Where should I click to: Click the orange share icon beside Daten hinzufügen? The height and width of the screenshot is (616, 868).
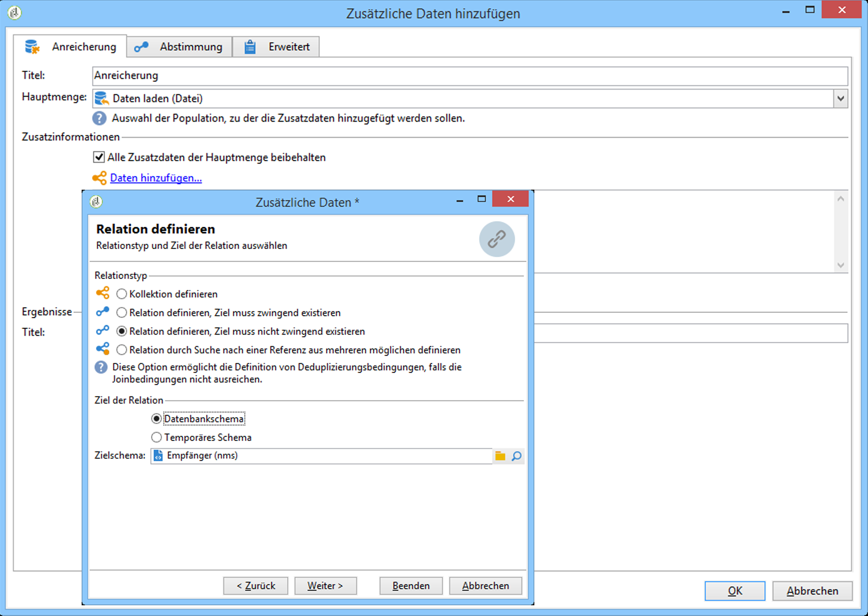[99, 178]
